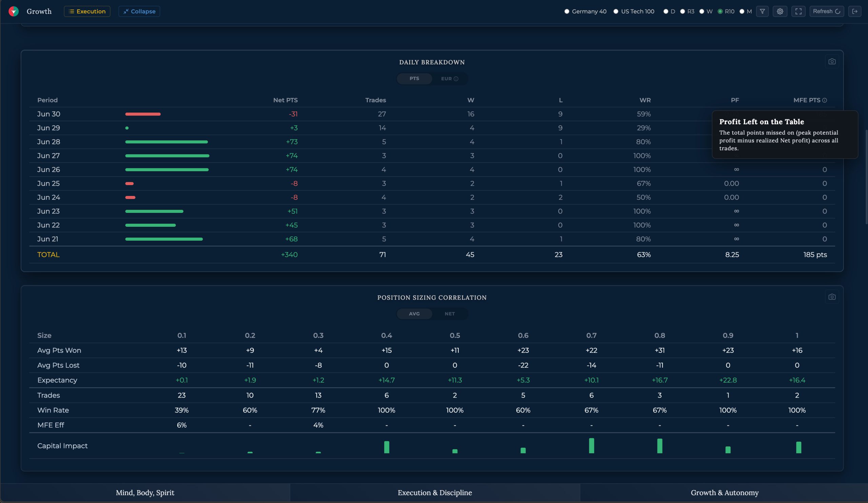Click the Refresh button
Screen dimensions: 868x503
pyautogui.click(x=826, y=12)
